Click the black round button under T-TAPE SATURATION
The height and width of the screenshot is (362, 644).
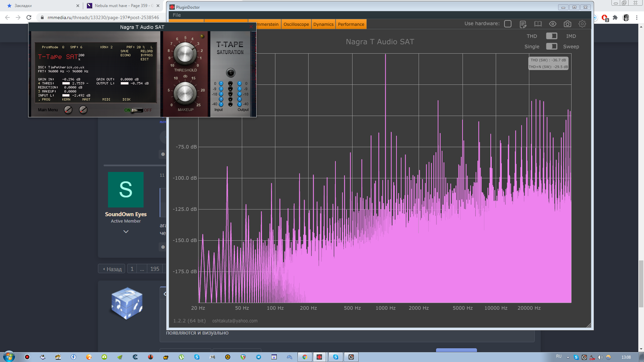pyautogui.click(x=230, y=73)
